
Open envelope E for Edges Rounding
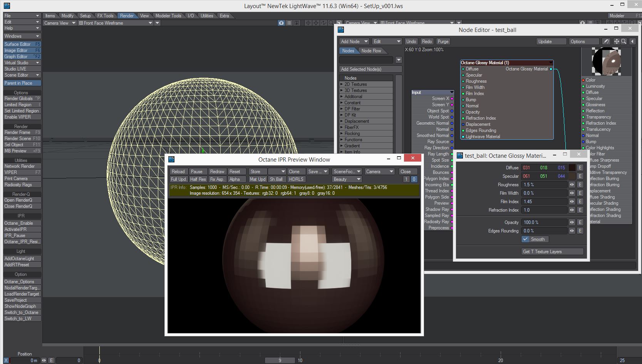580,231
